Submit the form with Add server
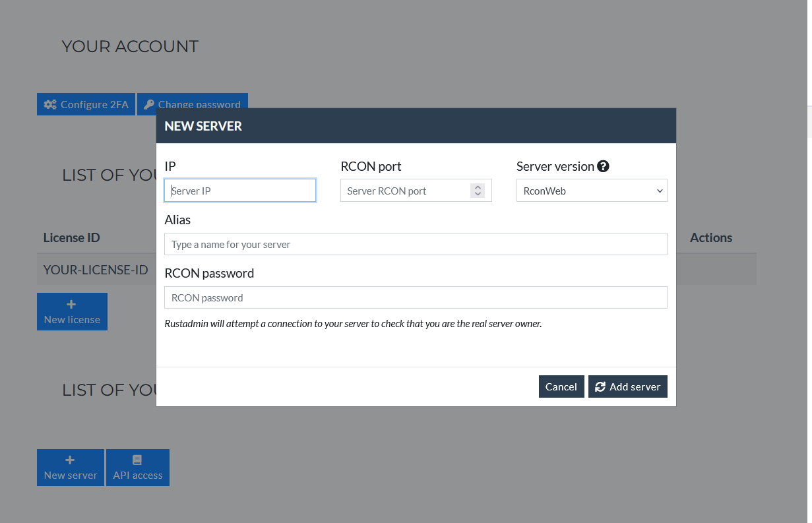 pos(627,387)
